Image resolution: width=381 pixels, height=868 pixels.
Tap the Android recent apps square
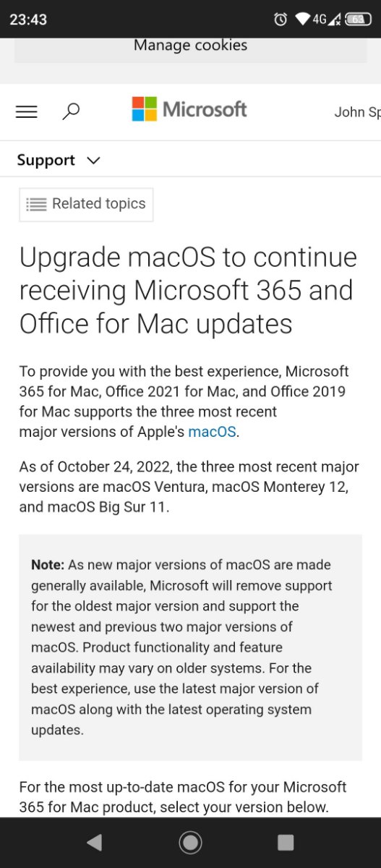(286, 842)
